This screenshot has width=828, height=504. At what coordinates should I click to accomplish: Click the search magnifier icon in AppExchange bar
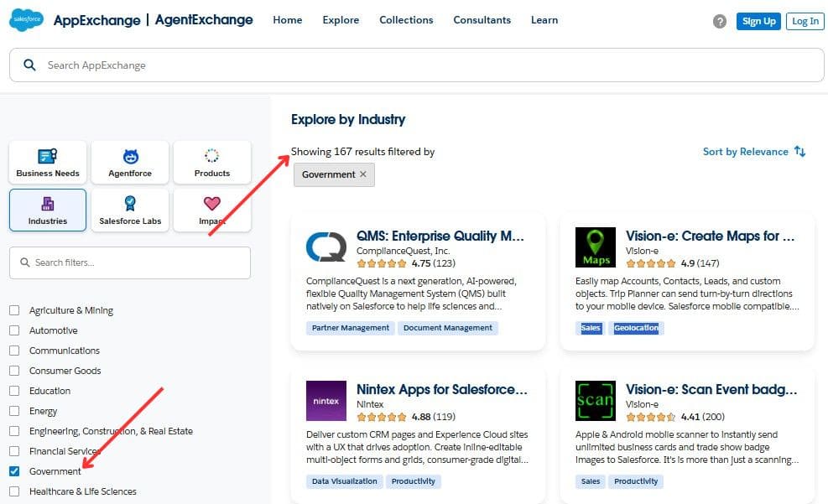29,65
